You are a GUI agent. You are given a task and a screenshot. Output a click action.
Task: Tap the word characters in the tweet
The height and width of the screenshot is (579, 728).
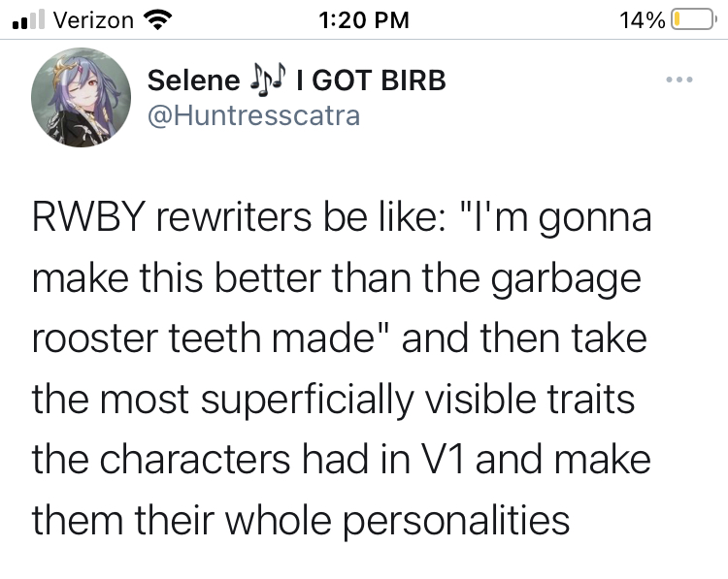[195, 461]
